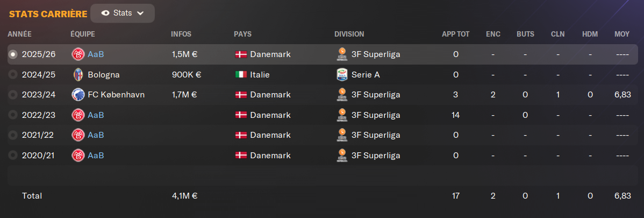Click the eye icon on Stats button
Image resolution: width=644 pixels, height=218 pixels.
[105, 13]
